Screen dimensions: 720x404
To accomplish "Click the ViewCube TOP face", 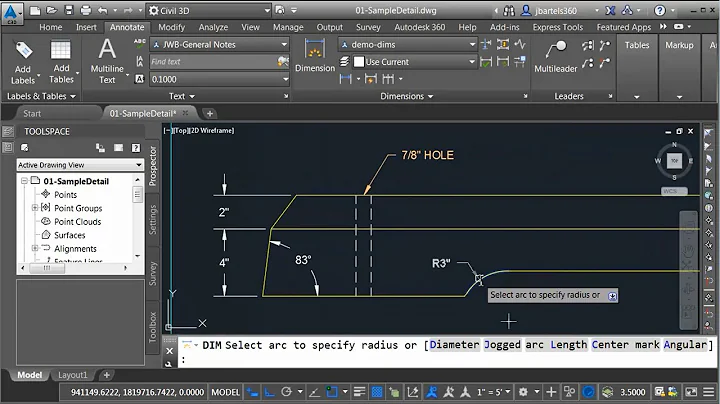I will pos(674,161).
